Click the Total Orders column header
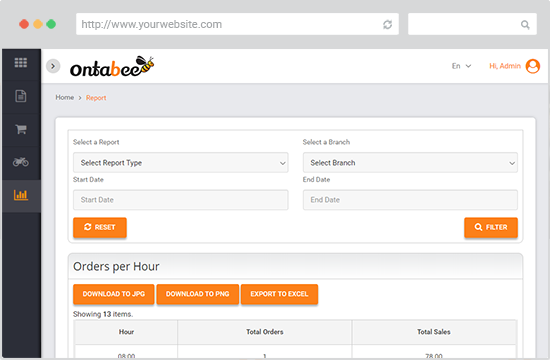Screen dimensions: 550x360 point(264,332)
